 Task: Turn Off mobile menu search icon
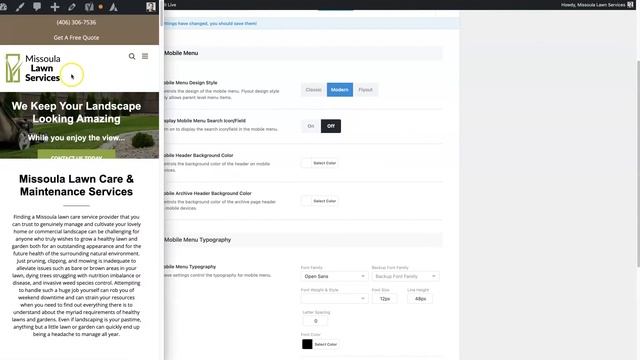tap(331, 126)
